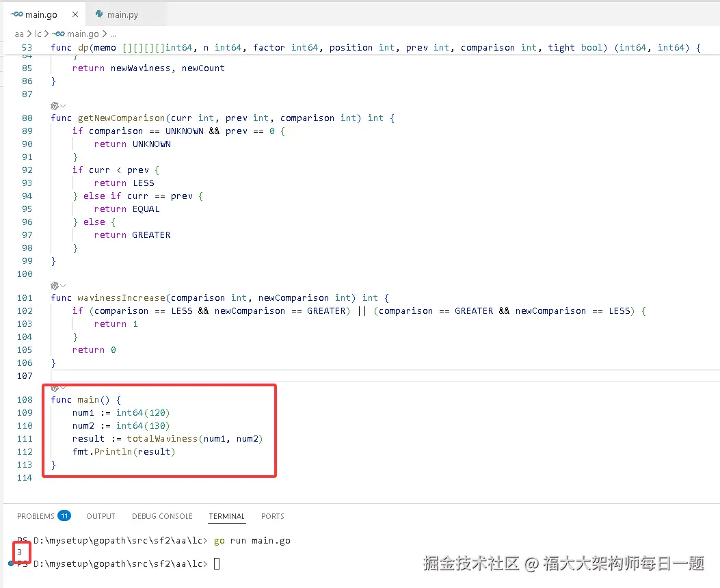720x588 pixels.
Task: Click the breadcrumb ellipsis symbol entry
Action: pos(113,34)
